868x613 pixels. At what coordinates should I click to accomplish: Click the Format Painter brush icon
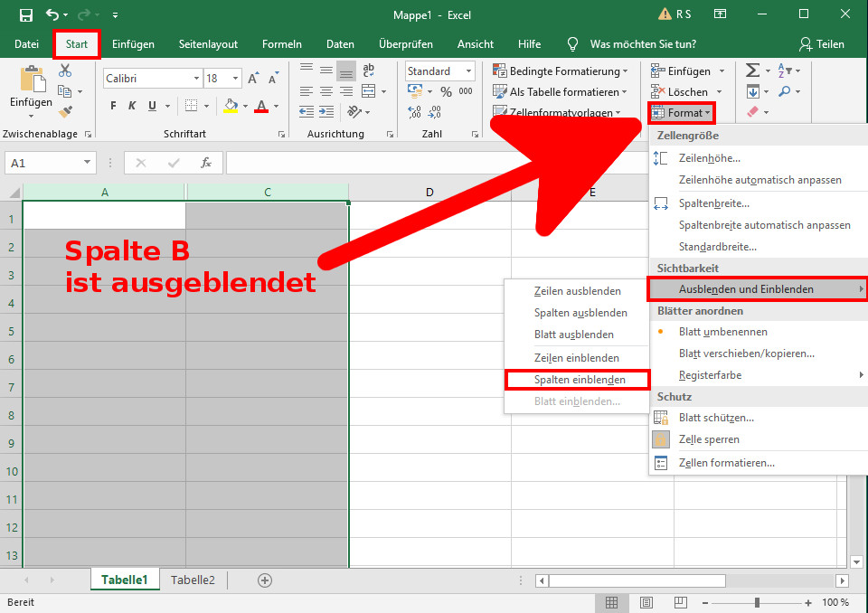pyautogui.click(x=65, y=111)
